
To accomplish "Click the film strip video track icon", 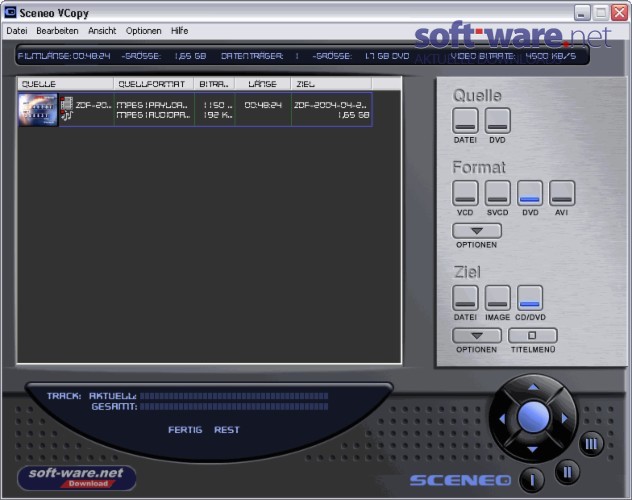I will (67, 103).
